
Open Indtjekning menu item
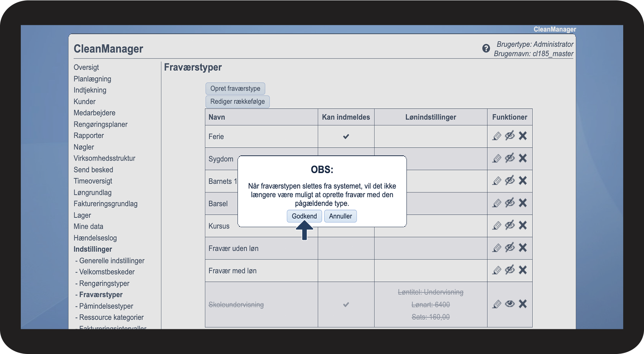point(90,90)
